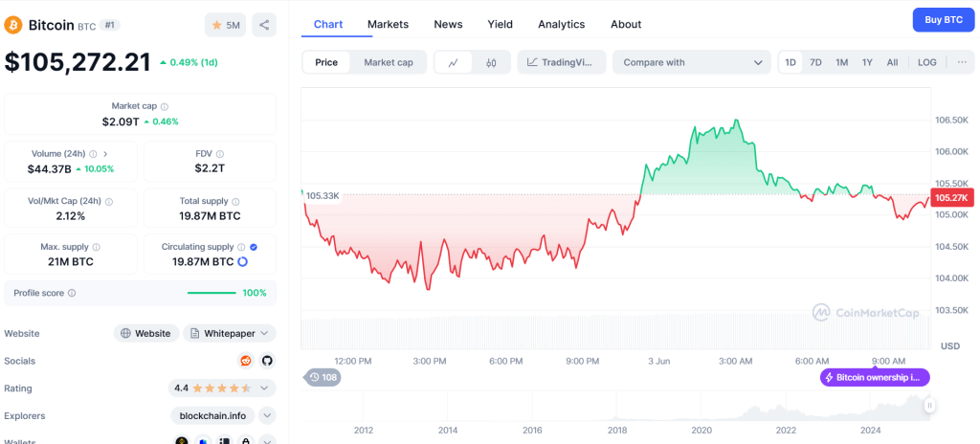The width and height of the screenshot is (980, 444).
Task: Click the $105,272.21 price text
Action: point(78,62)
